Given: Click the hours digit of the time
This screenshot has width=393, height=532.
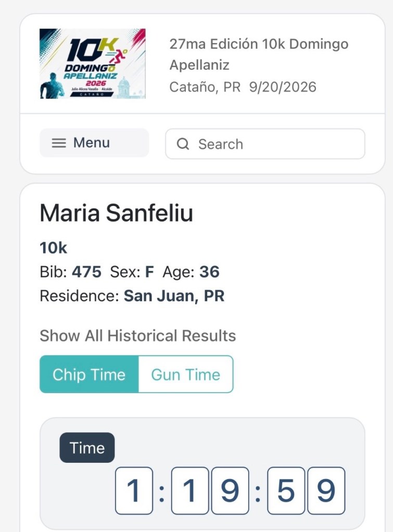Looking at the screenshot, I should tap(134, 490).
